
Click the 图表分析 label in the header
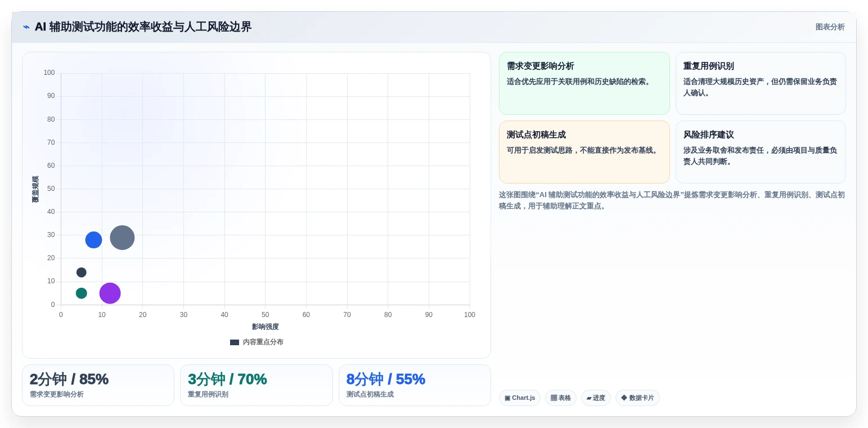[x=830, y=27]
